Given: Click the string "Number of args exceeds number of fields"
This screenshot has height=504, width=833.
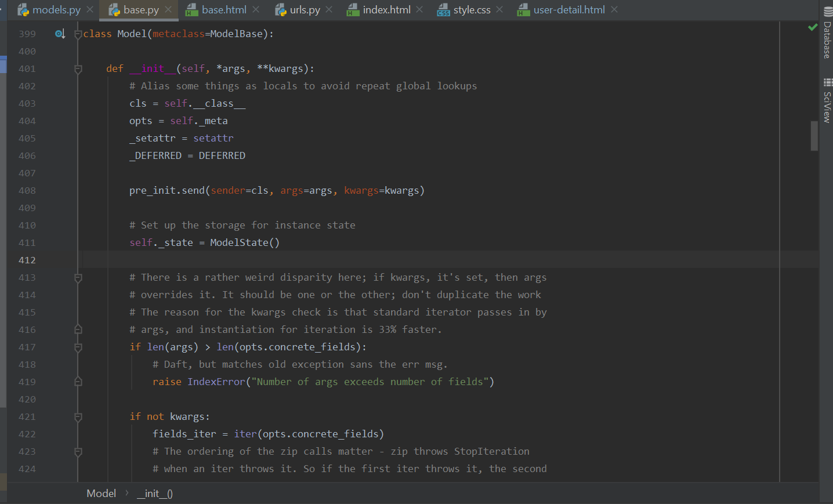Looking at the screenshot, I should click(x=370, y=382).
